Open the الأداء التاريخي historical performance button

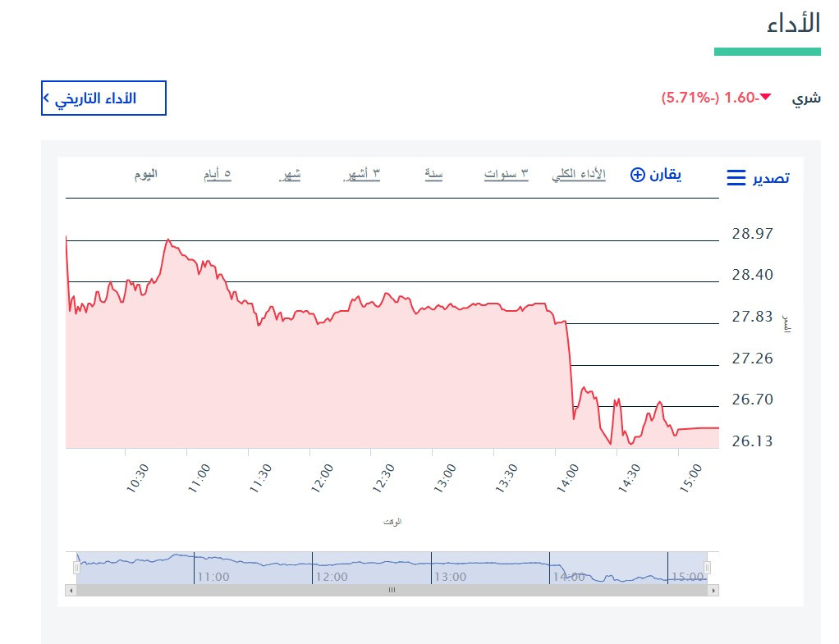103,98
